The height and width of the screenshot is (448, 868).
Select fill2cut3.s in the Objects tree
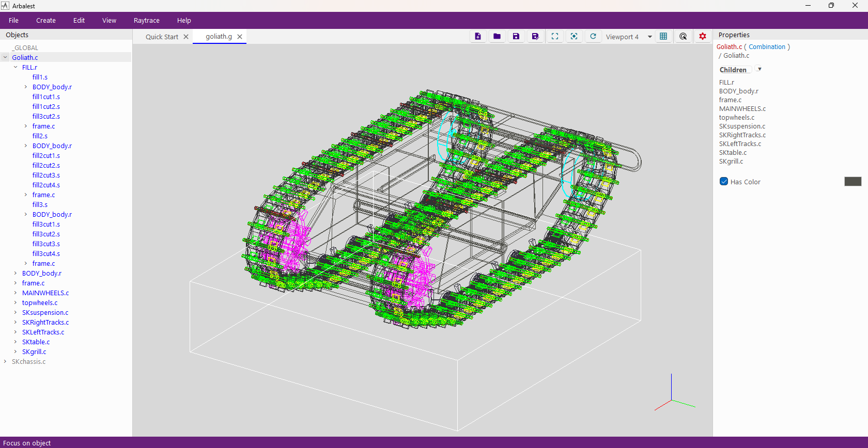click(46, 175)
